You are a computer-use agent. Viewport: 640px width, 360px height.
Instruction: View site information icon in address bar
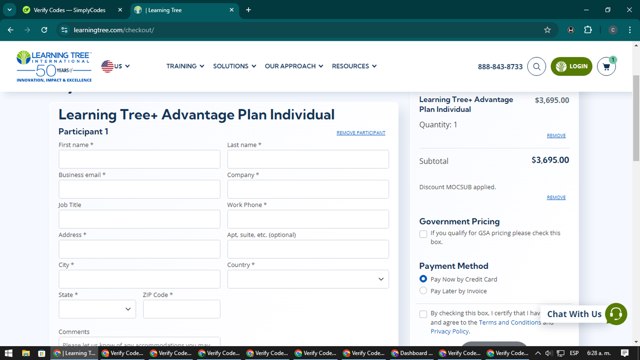pos(64,30)
